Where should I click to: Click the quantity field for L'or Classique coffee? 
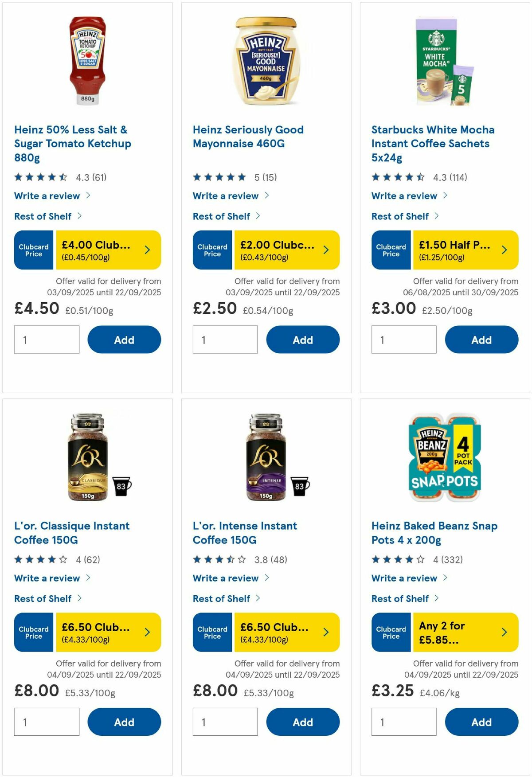pos(47,722)
